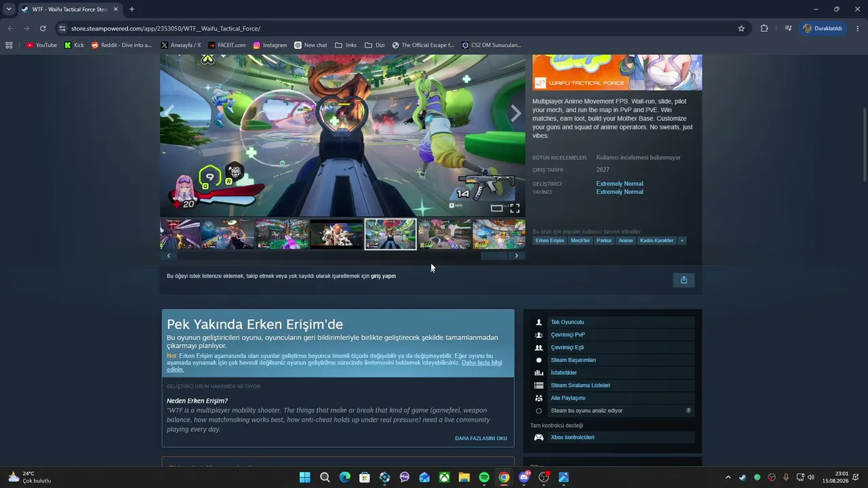The image size is (868, 488).
Task: Open the Daha fazla bilgi edinin link
Action: [x=334, y=366]
